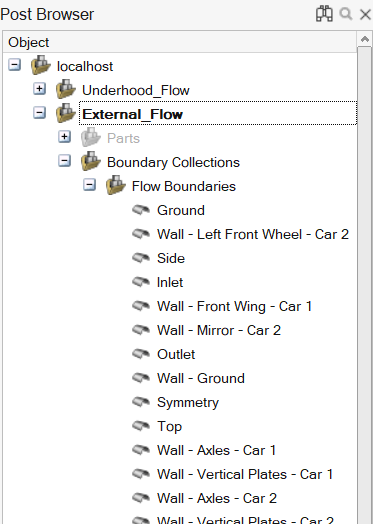Click the Outlet boundary surface icon
373x524 pixels.
coord(141,354)
